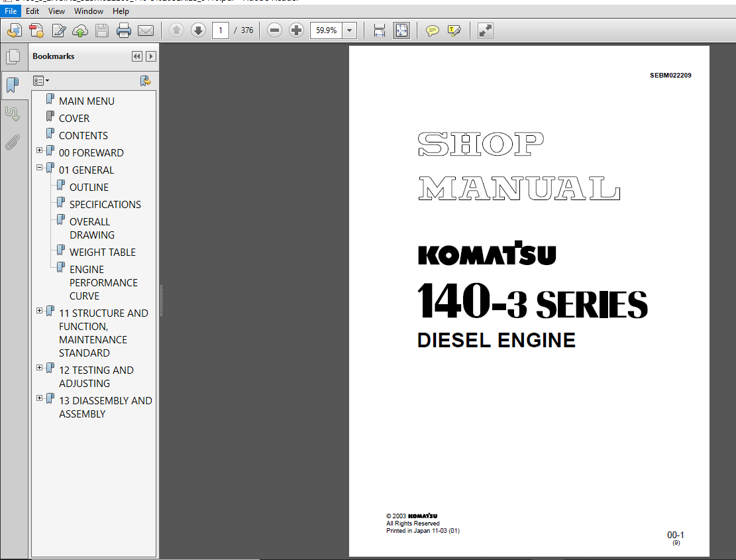Click the upload to cloud icon
Image resolution: width=736 pixels, height=560 pixels.
pos(80,30)
